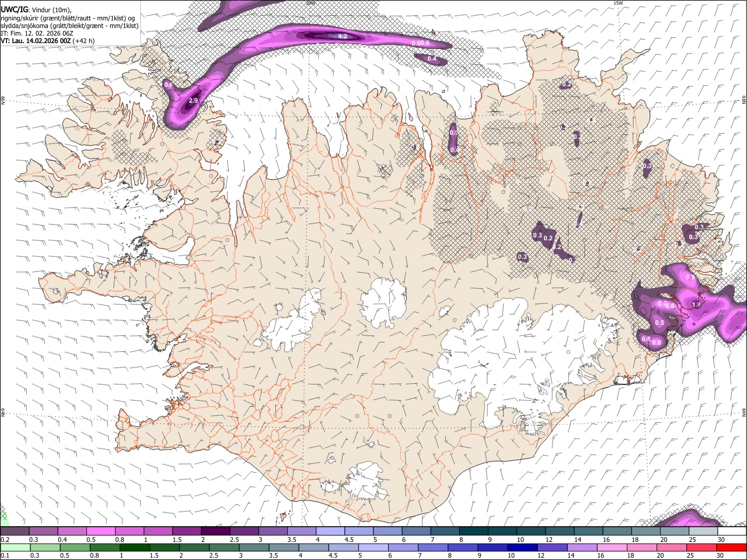Viewport: 747px width, 560px height.
Task: Select the dark green 1 swatch in lower legend
Action: pos(134,548)
